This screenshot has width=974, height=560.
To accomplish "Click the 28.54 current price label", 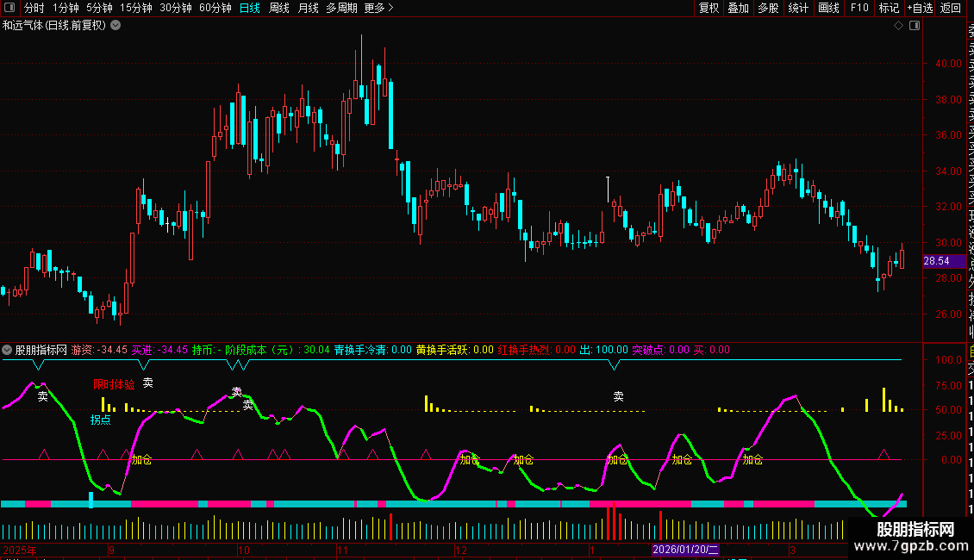I will click(944, 261).
